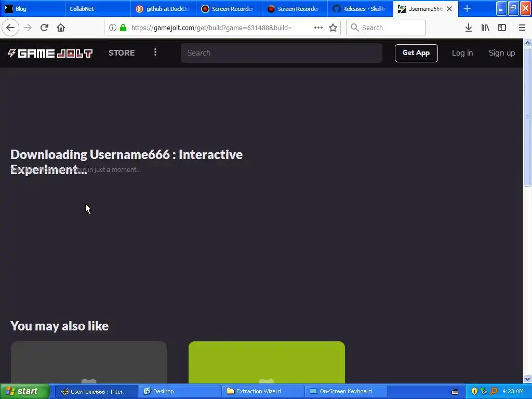Click the Game Jolt search field

(281, 53)
